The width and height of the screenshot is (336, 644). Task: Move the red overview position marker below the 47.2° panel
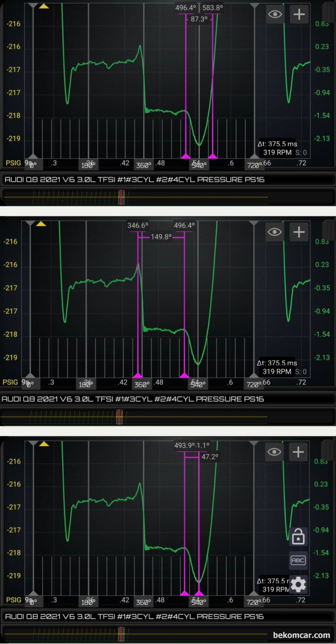(121, 634)
